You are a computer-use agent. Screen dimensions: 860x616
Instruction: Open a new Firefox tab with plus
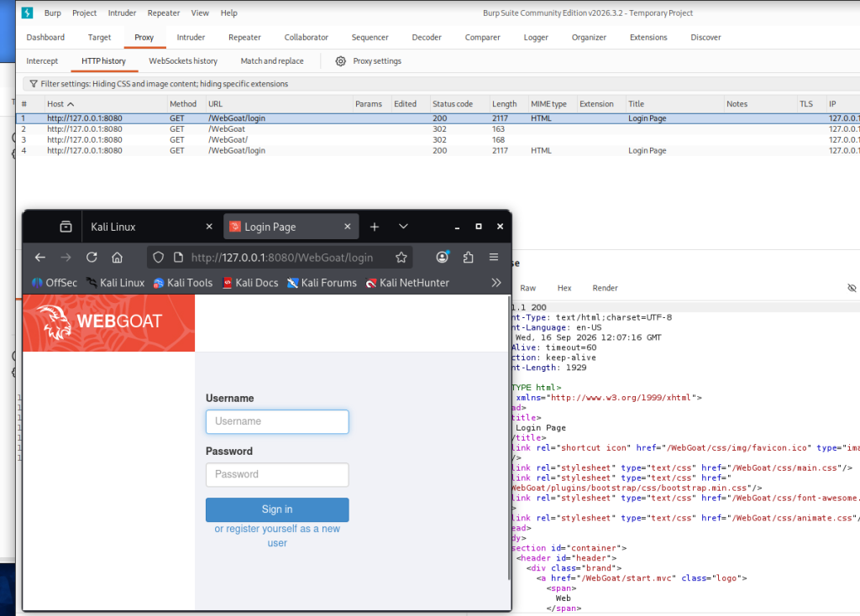[375, 227]
